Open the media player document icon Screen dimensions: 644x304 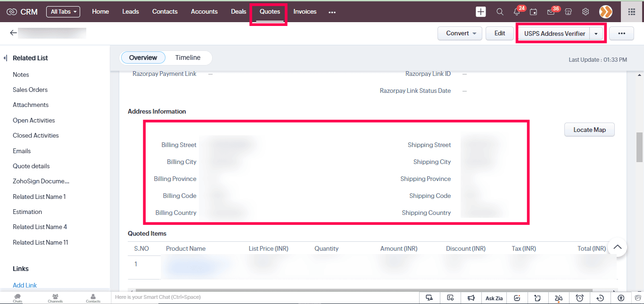[450, 298]
